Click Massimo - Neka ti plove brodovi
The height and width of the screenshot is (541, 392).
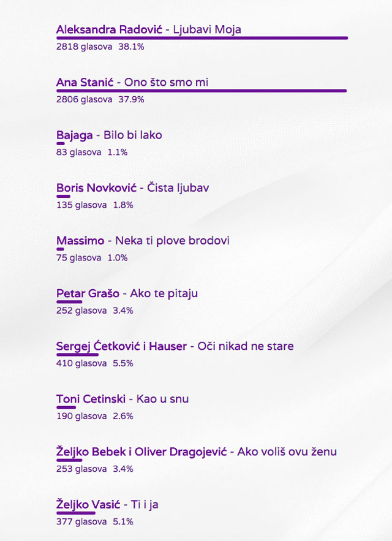pos(143,240)
